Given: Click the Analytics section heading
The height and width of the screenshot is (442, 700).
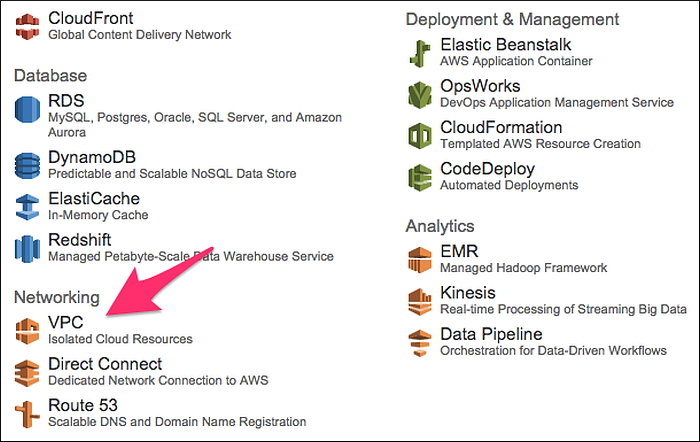Looking at the screenshot, I should click(x=440, y=226).
